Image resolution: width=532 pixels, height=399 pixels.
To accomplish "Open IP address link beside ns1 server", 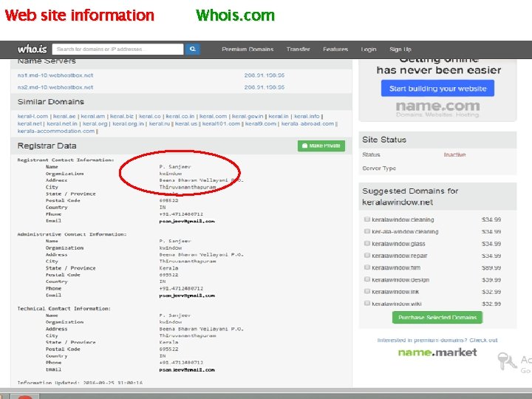I will 265,75.
